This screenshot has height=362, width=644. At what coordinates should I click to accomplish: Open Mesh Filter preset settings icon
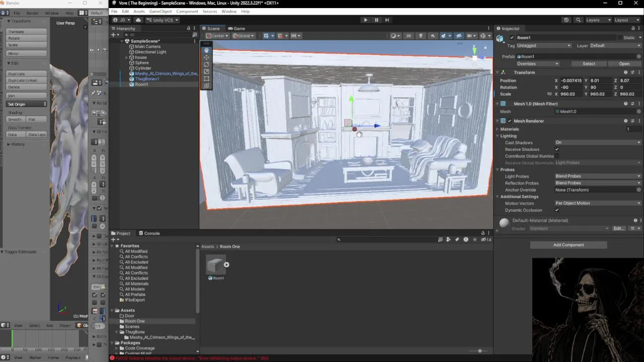632,104
